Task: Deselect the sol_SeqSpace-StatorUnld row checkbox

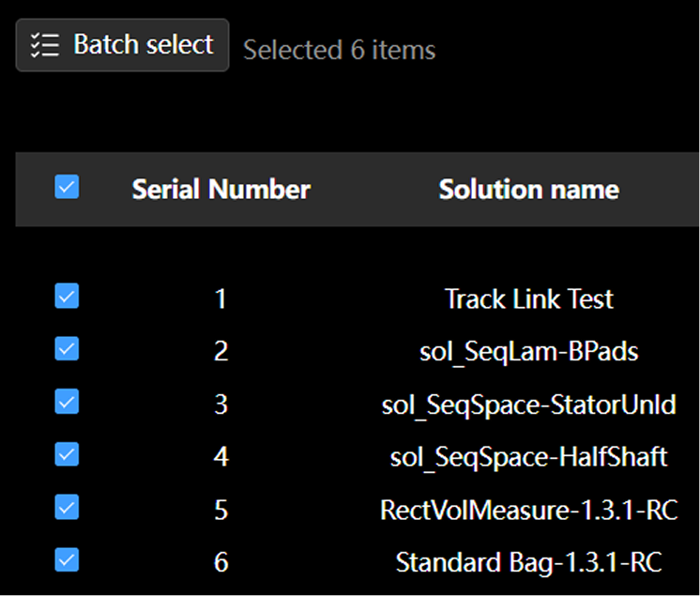Action: pos(67,402)
